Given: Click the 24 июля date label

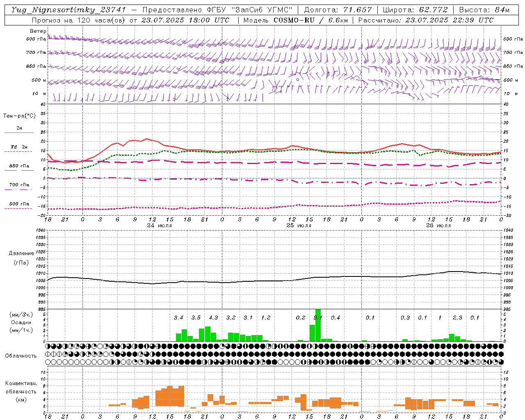Looking at the screenshot, I should (x=159, y=225).
